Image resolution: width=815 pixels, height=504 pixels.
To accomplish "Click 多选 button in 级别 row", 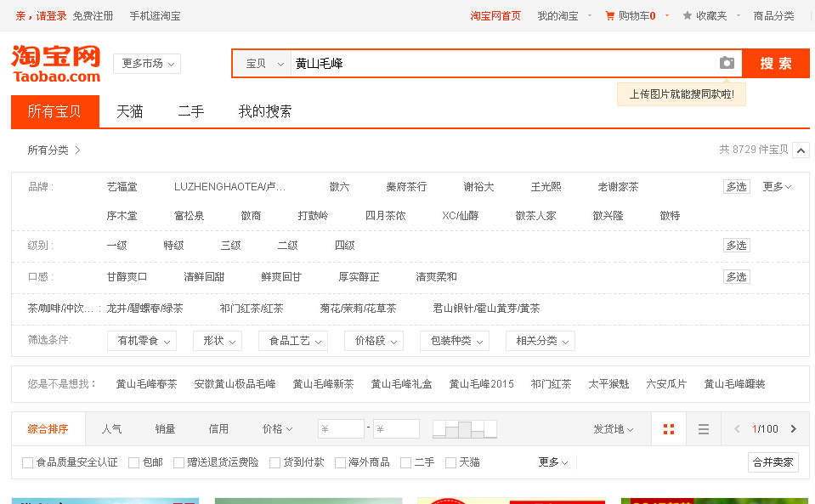I will (x=737, y=246).
